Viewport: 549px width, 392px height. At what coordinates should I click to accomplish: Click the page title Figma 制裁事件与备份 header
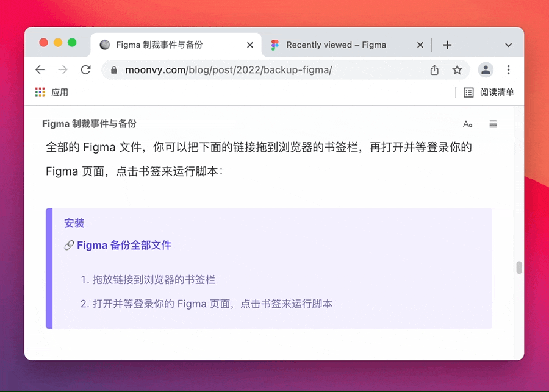pyautogui.click(x=89, y=124)
